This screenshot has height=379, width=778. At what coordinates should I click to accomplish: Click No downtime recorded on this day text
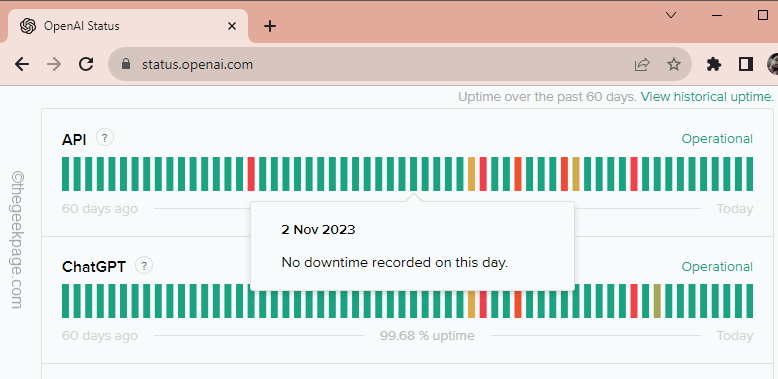pos(395,262)
